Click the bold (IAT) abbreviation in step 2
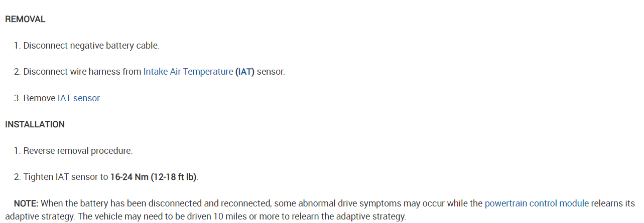 tap(245, 72)
